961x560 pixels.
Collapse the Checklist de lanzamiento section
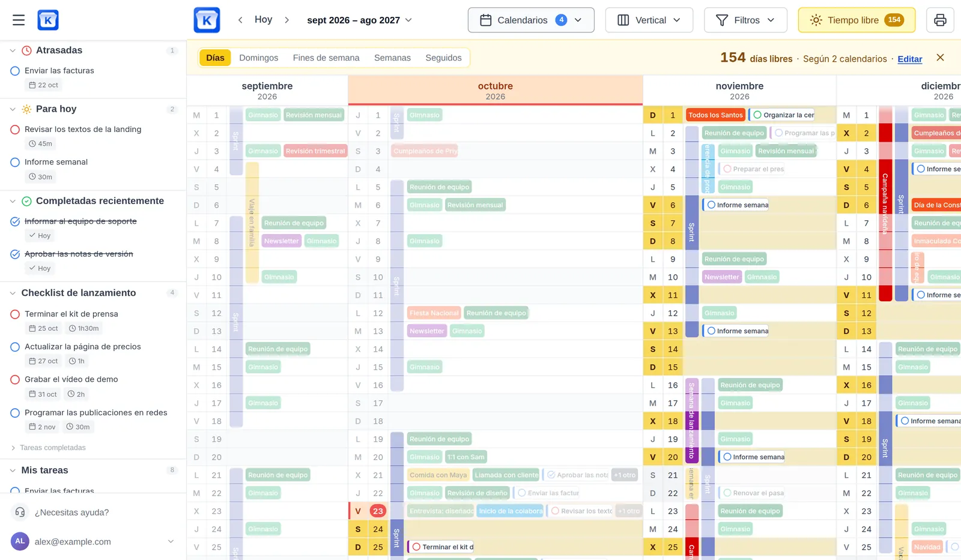pos(13,293)
